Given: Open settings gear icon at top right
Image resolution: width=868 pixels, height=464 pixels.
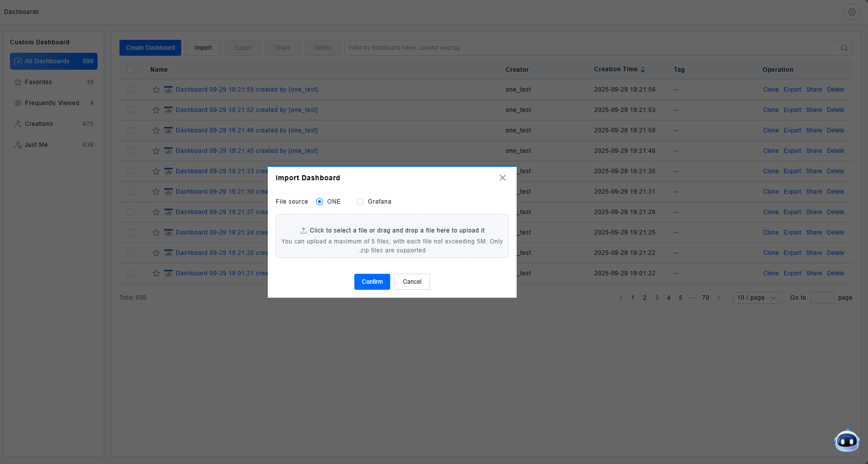Looking at the screenshot, I should [852, 12].
